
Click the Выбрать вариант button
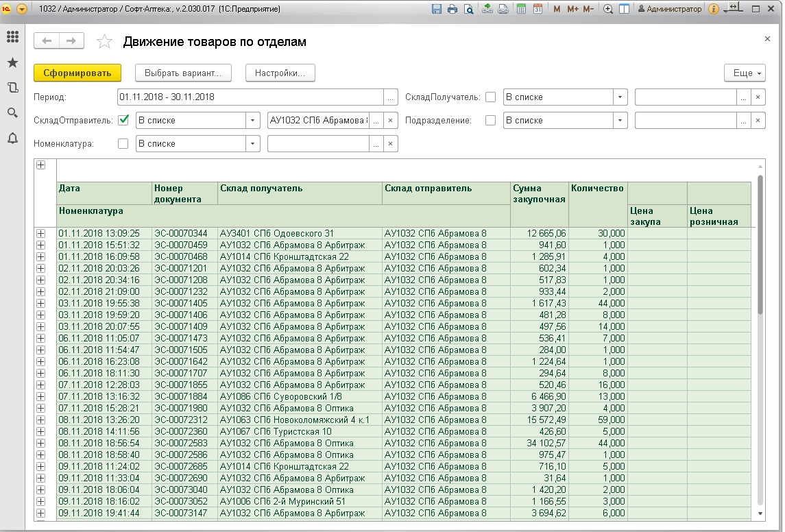pyautogui.click(x=183, y=73)
